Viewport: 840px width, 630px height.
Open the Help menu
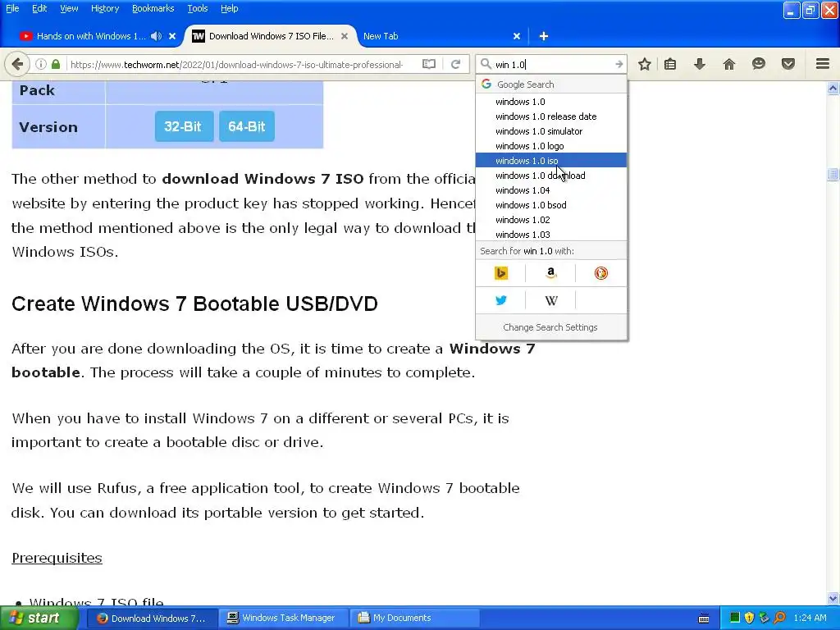coord(230,8)
